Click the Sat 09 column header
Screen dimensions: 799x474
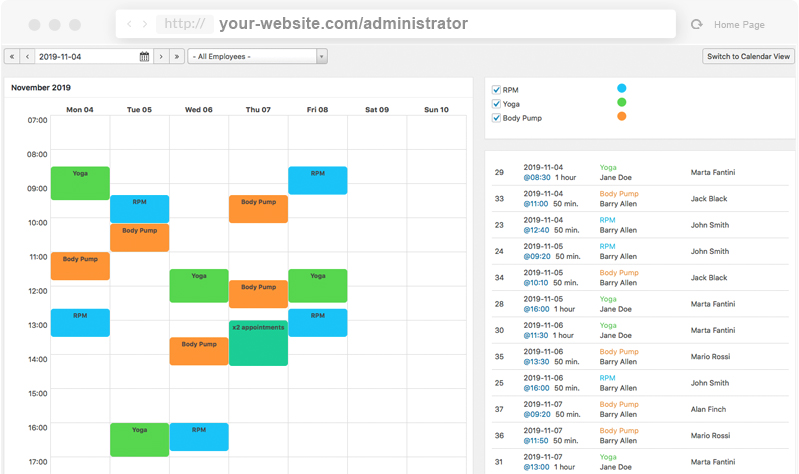377,110
